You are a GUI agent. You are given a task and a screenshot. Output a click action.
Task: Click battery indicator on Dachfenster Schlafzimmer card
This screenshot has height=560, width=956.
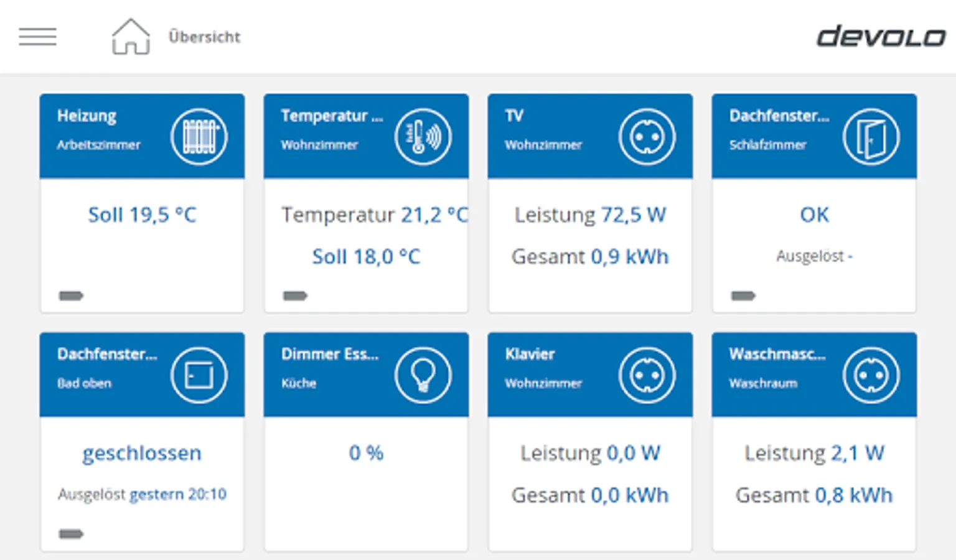tap(743, 296)
